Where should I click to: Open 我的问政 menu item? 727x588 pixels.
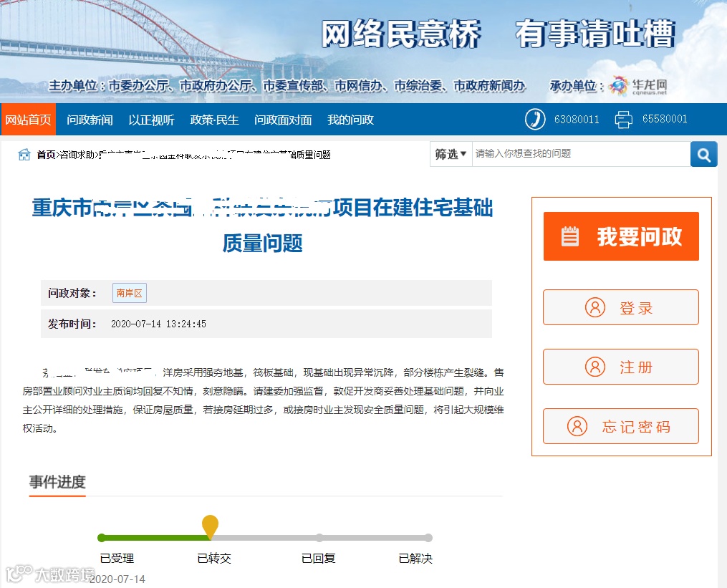[x=350, y=120]
